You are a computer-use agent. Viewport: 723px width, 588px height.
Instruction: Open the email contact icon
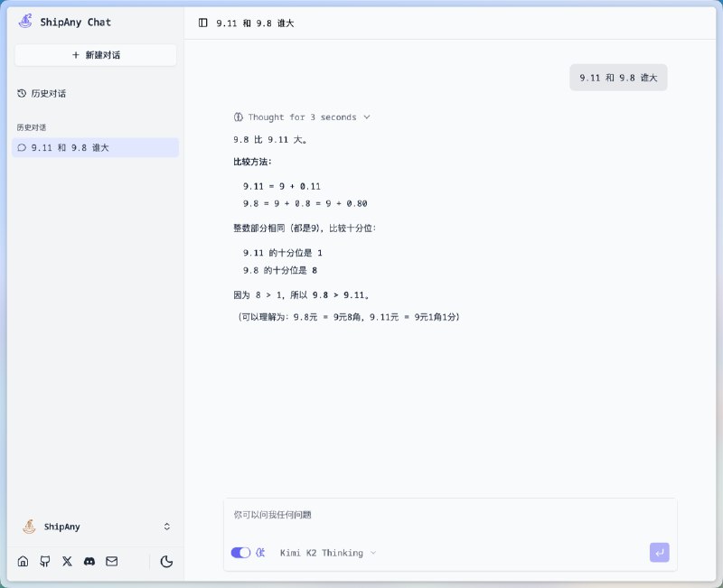[x=111, y=561]
